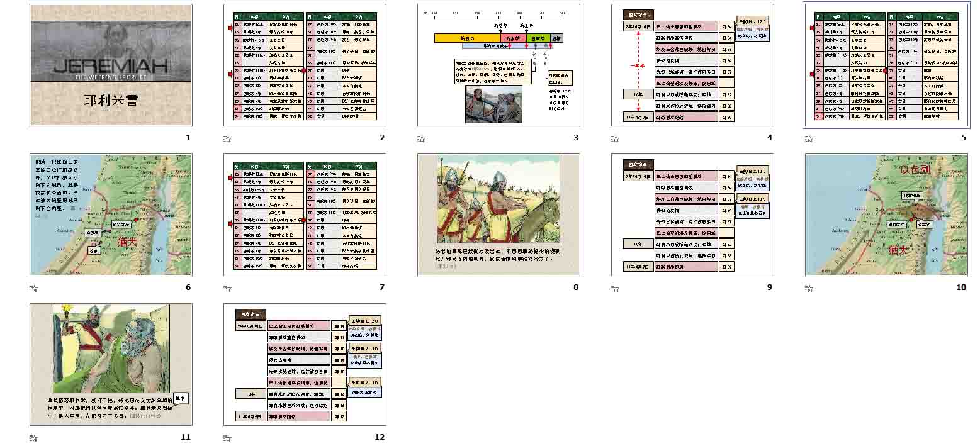Select slide 8 soldiers illustration thumbnail

tap(498, 215)
